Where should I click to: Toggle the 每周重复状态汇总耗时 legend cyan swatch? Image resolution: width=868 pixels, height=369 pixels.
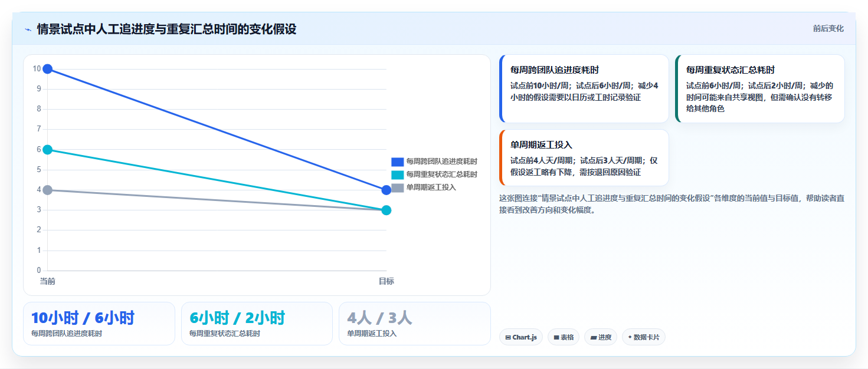coord(397,174)
